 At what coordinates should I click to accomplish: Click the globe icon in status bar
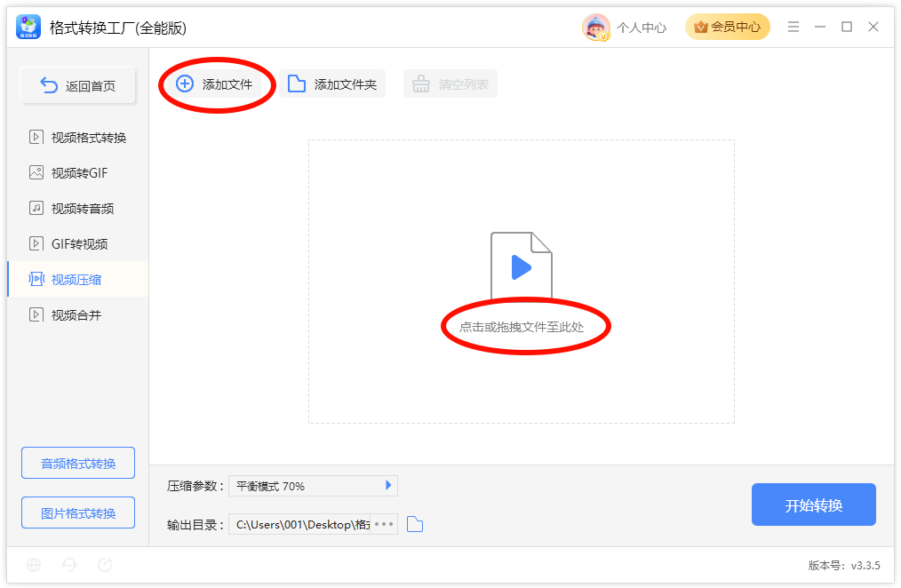[x=34, y=565]
